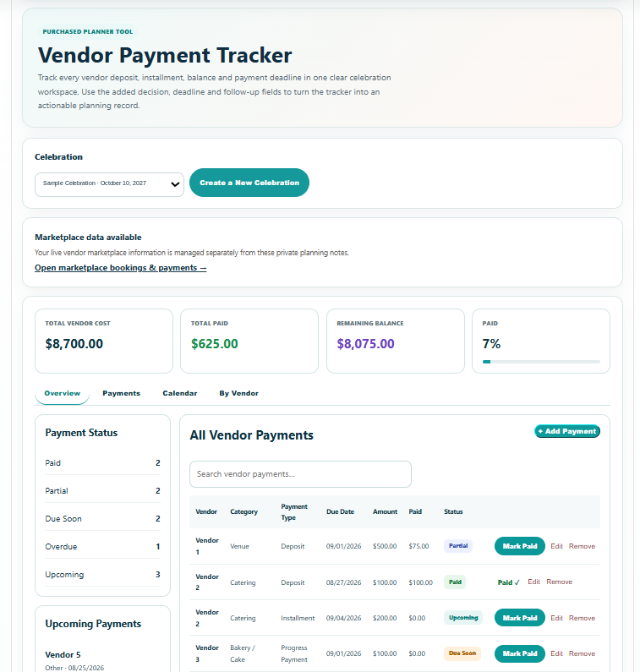The width and height of the screenshot is (640, 672).
Task: Mark Vendor 2 Installment as paid
Action: tap(520, 618)
